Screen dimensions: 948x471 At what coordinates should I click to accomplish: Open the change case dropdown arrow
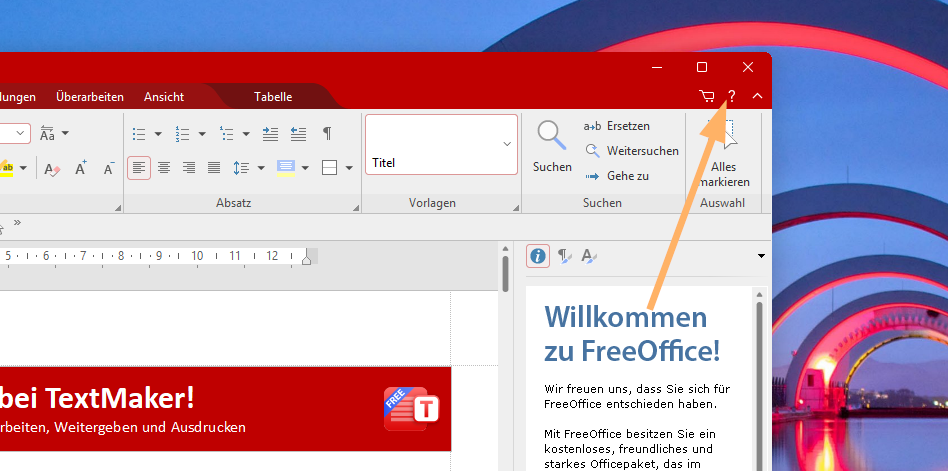[65, 133]
